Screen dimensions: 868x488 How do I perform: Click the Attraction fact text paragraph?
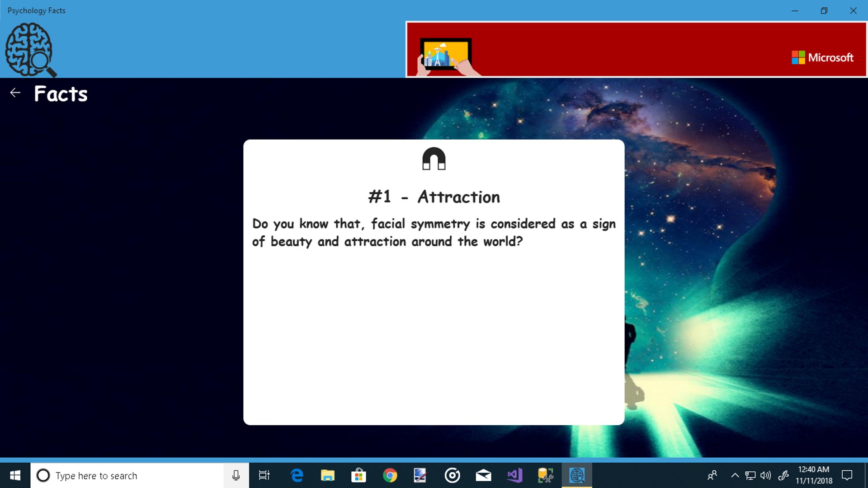pos(433,233)
